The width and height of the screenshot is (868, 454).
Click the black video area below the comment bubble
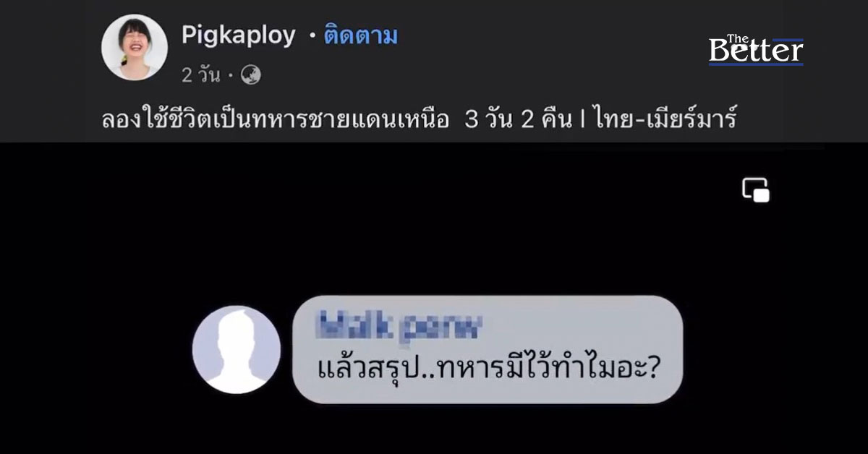434,430
